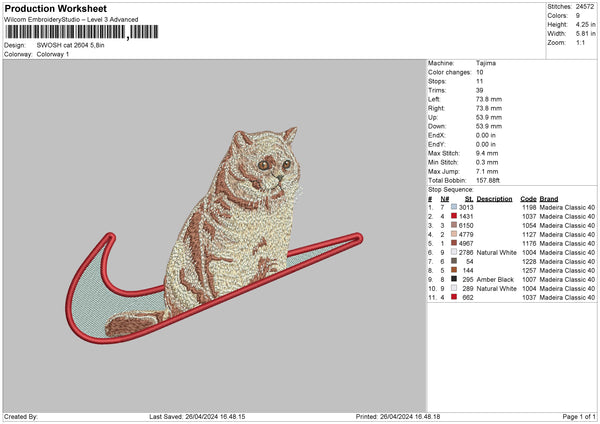
Task: Click the red swatch for stop 2
Action: [454, 216]
